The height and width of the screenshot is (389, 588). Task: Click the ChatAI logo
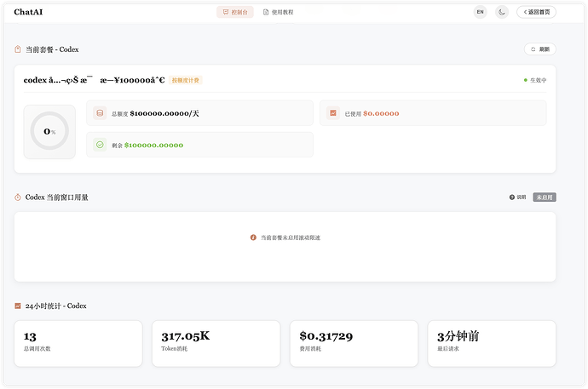pos(28,12)
